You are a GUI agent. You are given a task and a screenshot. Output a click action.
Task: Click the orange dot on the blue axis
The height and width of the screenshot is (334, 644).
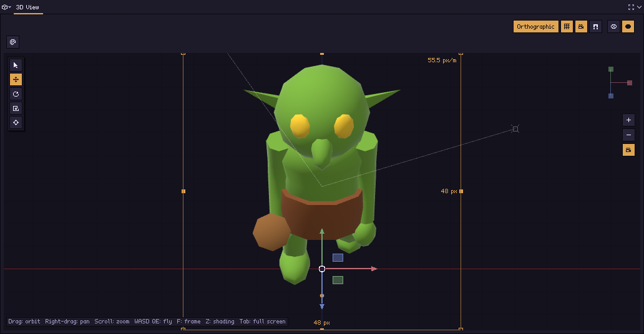[322, 295]
